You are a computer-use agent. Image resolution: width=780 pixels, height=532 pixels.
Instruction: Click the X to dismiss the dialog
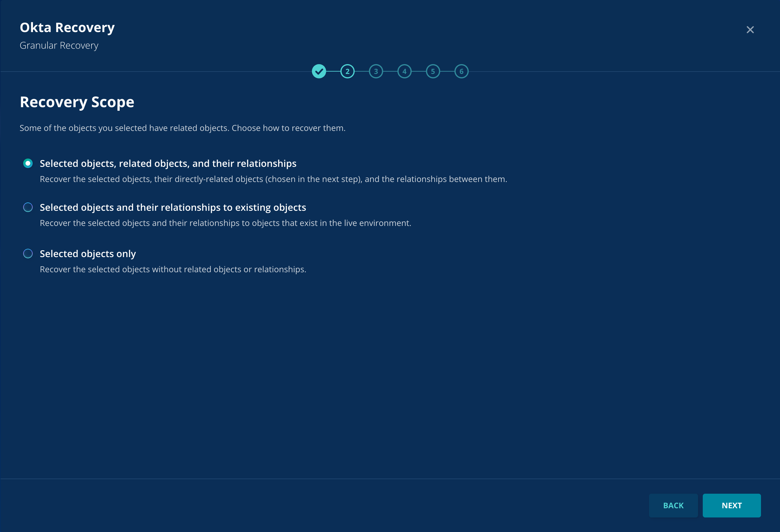(x=751, y=29)
